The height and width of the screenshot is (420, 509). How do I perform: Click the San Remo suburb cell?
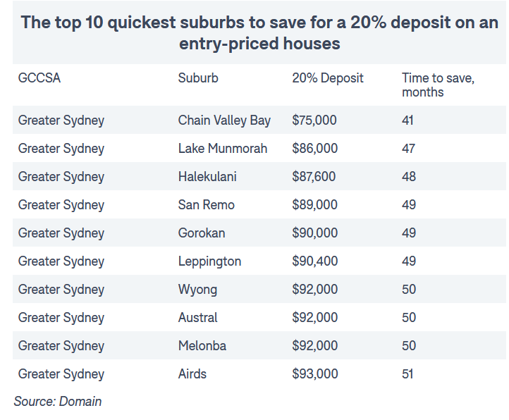(207, 205)
